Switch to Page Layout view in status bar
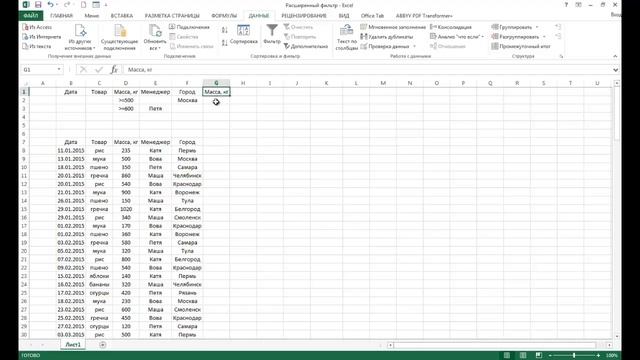The image size is (640, 360). pos(523,356)
